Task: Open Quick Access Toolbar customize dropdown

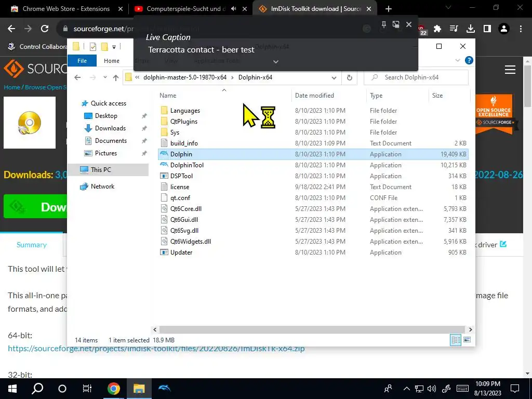Action: point(114,47)
